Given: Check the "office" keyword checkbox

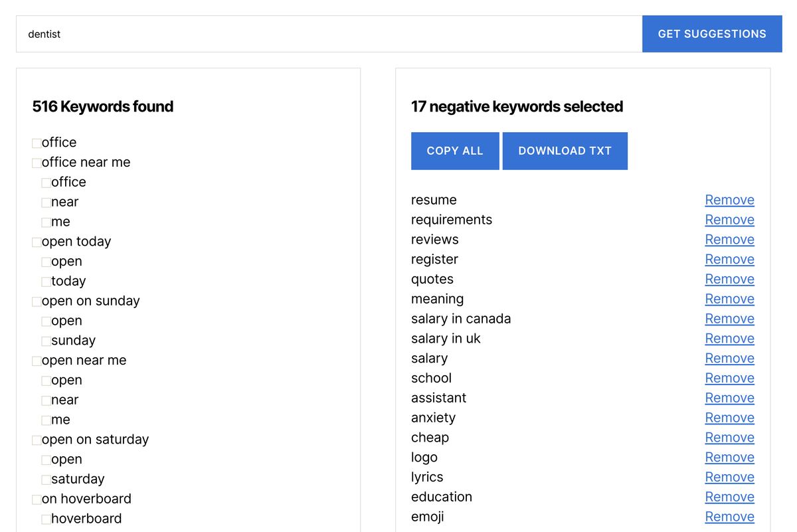Looking at the screenshot, I should pos(36,142).
